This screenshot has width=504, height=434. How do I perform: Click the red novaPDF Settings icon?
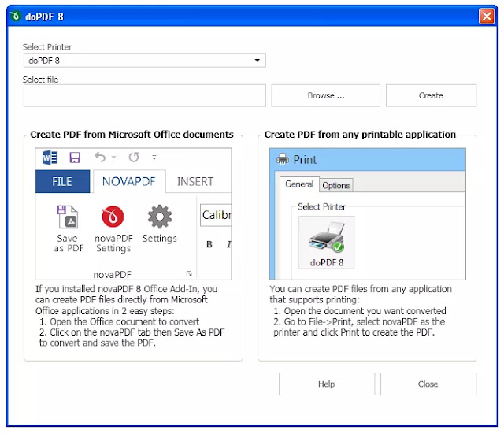point(113,217)
